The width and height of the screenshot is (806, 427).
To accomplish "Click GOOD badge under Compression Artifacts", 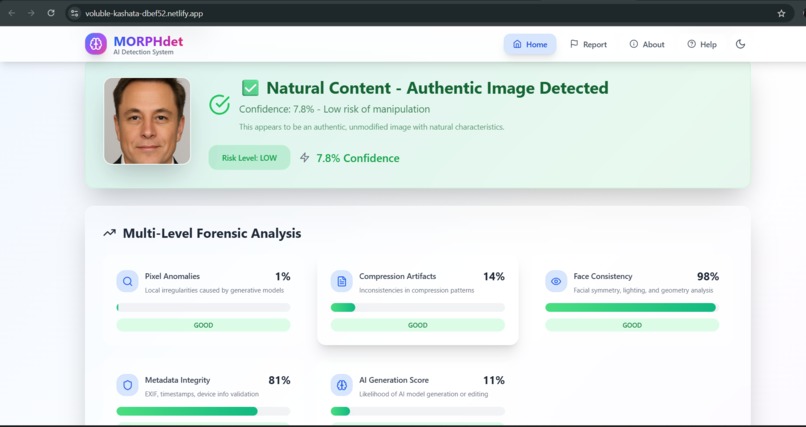I will (x=417, y=325).
